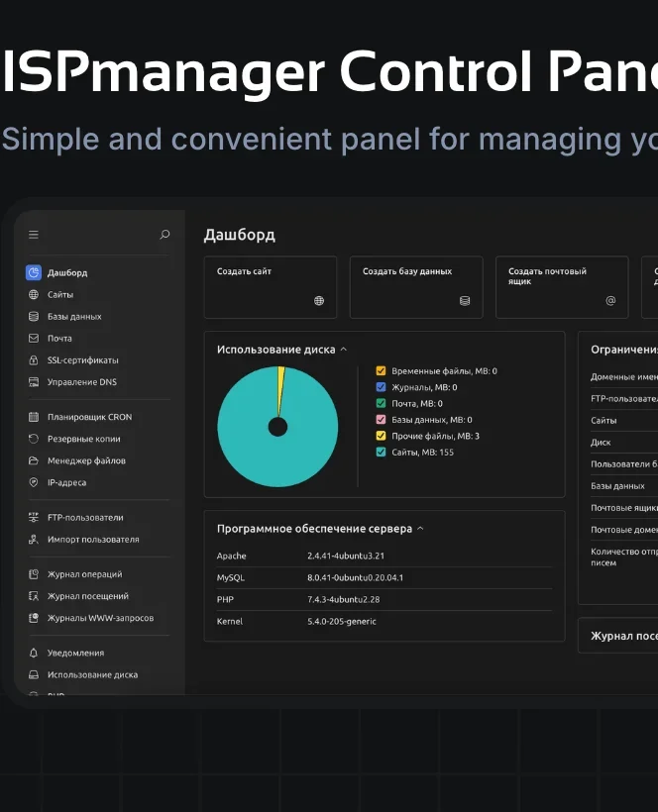The width and height of the screenshot is (658, 812).
Task: Open Уведомления sidebar link
Action: [75, 653]
